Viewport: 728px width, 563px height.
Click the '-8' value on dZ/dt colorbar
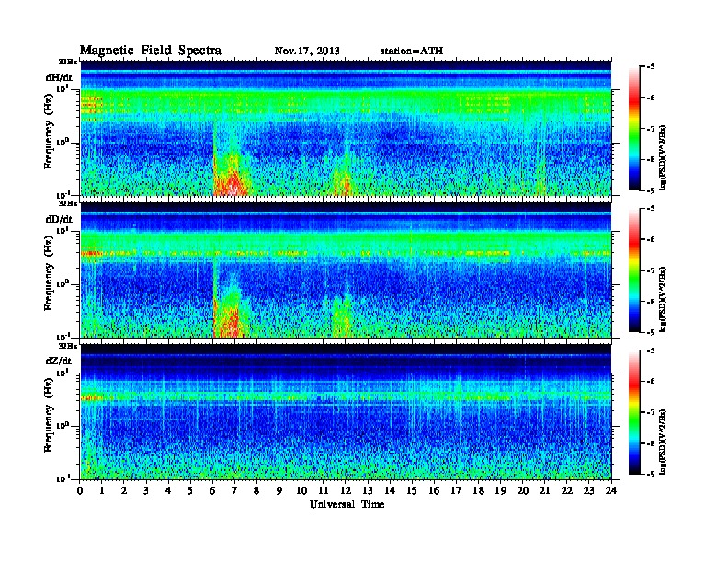tap(651, 442)
